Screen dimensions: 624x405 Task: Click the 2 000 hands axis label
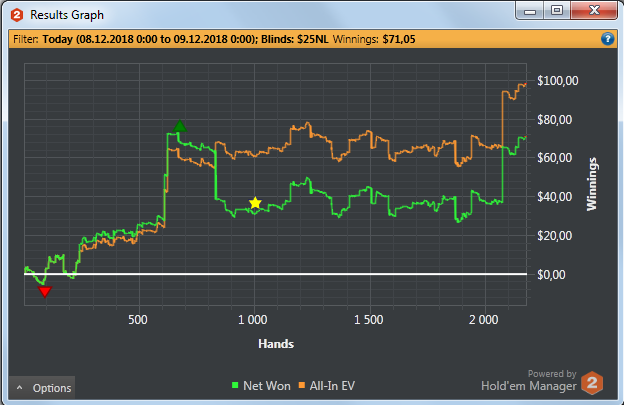tap(484, 320)
